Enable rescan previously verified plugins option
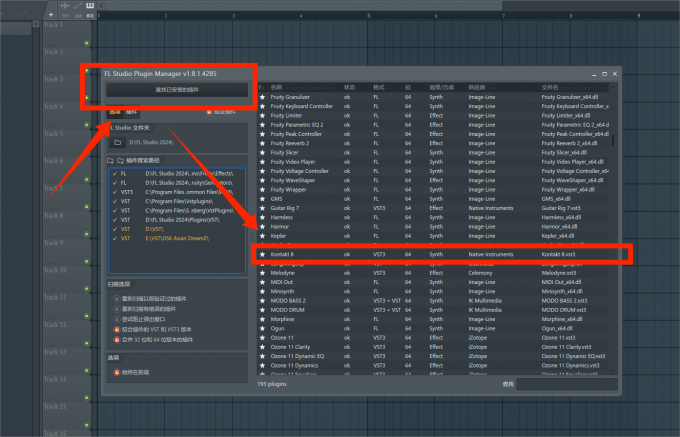Viewport: 680px width, 437px height. click(117, 299)
